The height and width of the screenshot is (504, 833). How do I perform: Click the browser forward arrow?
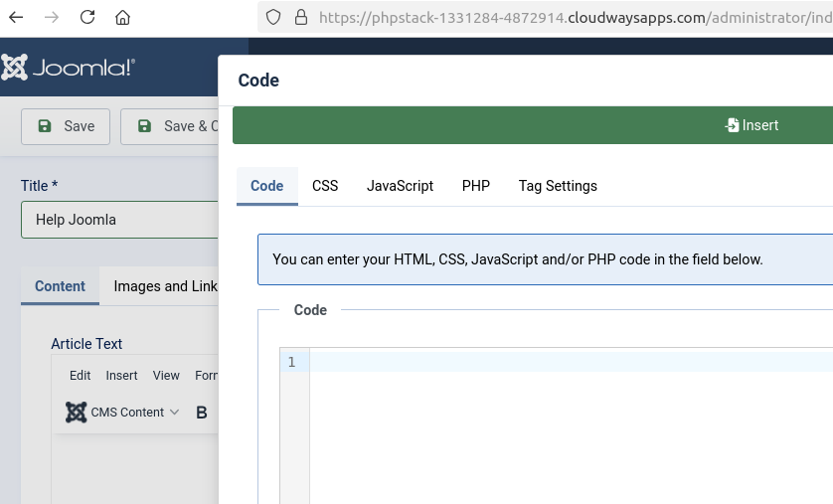52,18
